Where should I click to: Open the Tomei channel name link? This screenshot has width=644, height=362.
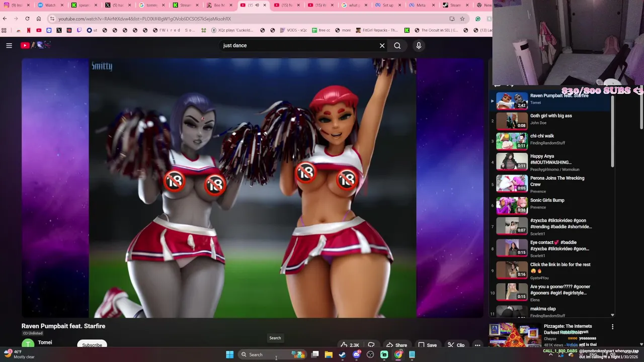tap(45, 342)
